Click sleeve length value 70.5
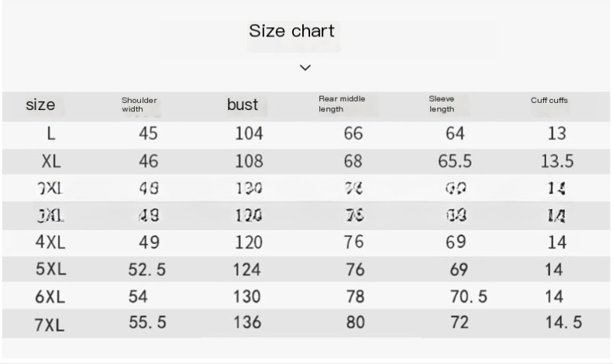The width and height of the screenshot is (613, 364). [468, 296]
